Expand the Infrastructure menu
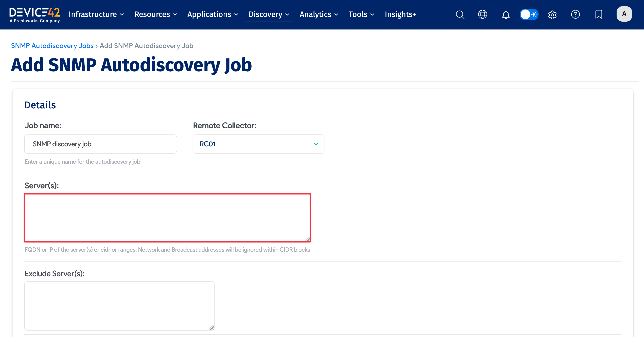 (x=96, y=15)
